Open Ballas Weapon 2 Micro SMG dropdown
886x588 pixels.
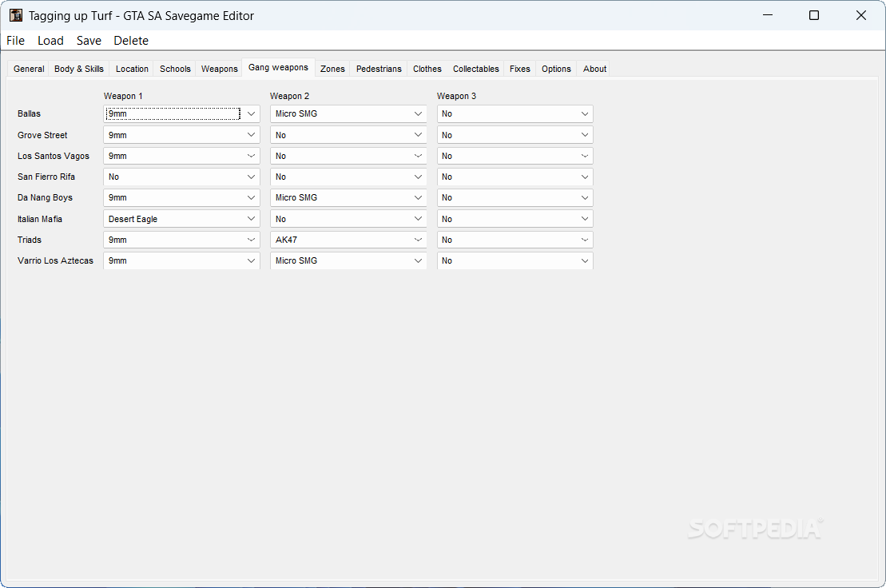[x=348, y=114]
